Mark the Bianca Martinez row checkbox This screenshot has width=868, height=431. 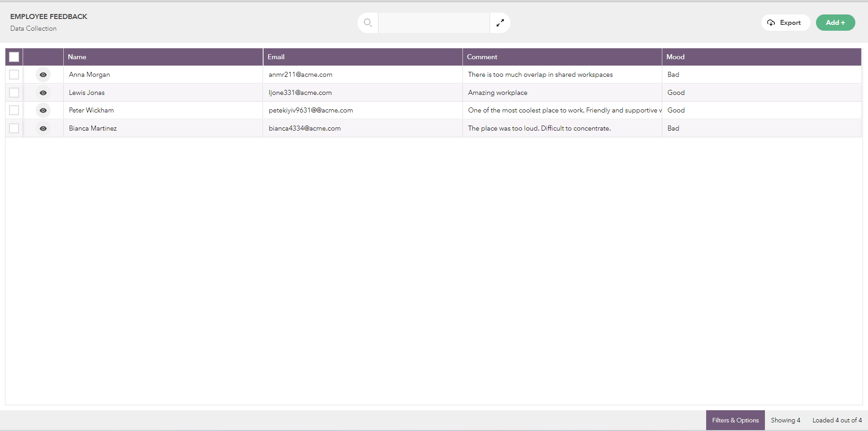click(x=14, y=128)
